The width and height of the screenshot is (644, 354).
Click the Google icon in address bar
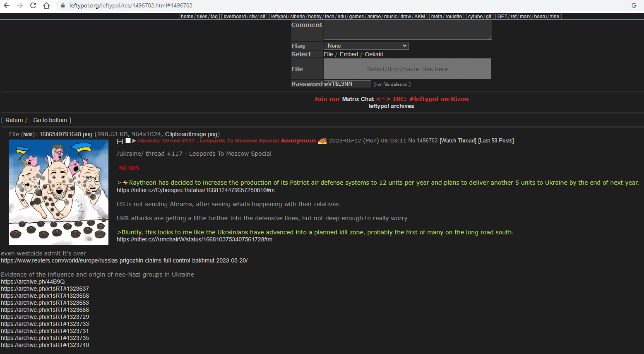[634, 5]
